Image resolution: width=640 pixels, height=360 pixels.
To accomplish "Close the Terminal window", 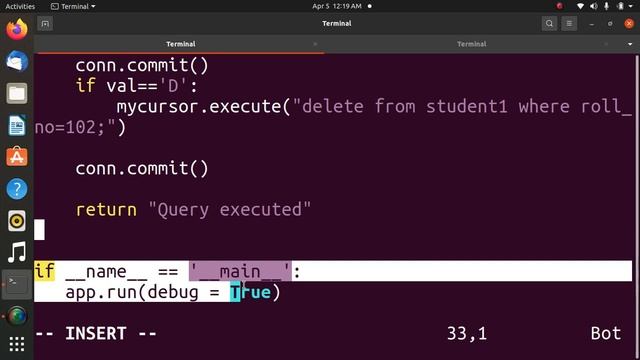I will [x=629, y=24].
